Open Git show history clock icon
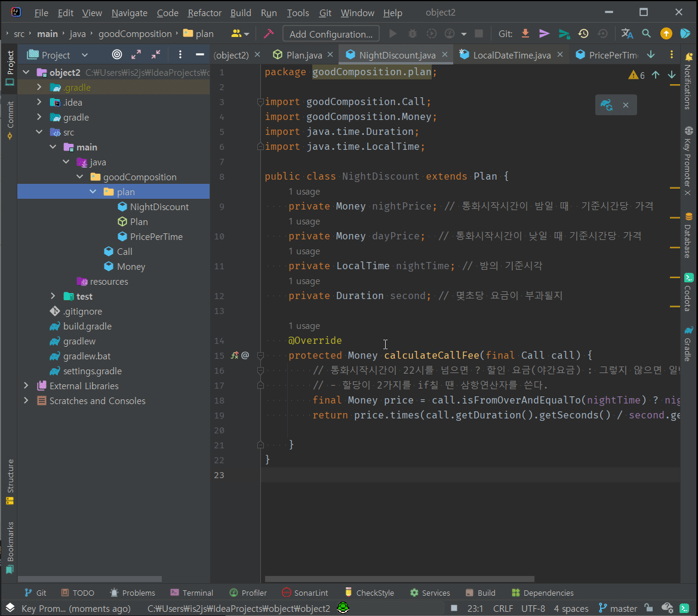 pos(583,34)
